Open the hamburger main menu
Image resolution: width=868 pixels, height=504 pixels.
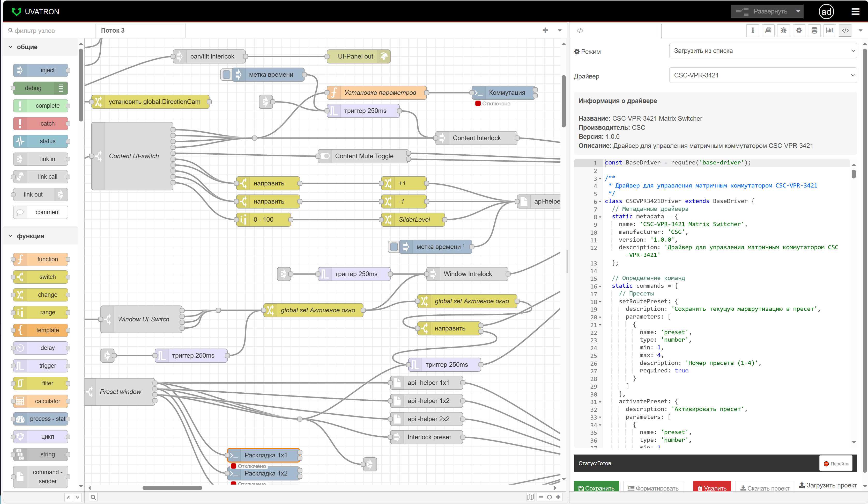coord(855,12)
